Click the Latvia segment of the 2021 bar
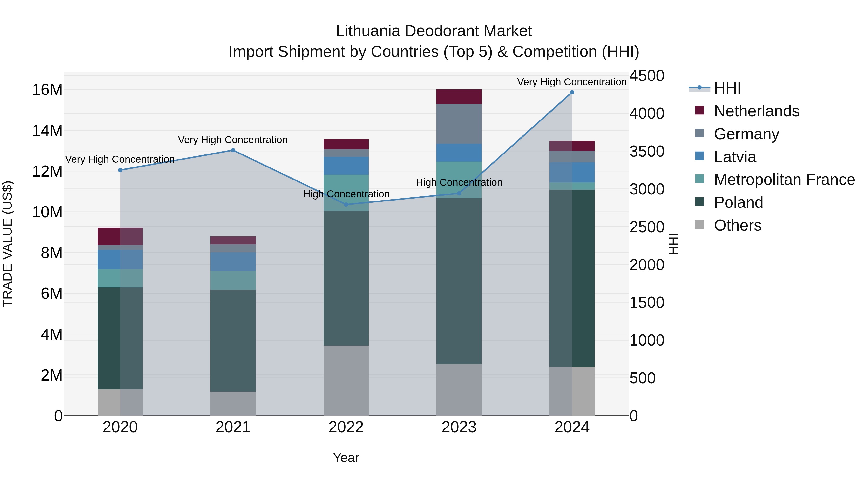The width and height of the screenshot is (868, 488). coord(233,262)
